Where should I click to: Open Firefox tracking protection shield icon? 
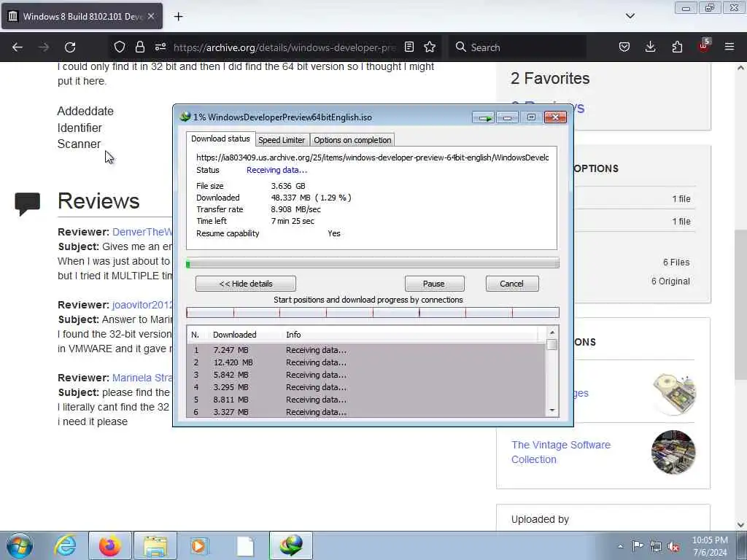120,47
